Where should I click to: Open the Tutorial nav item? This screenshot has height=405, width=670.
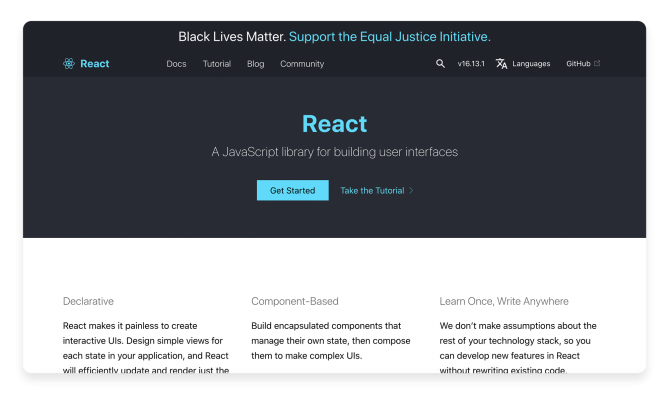217,64
